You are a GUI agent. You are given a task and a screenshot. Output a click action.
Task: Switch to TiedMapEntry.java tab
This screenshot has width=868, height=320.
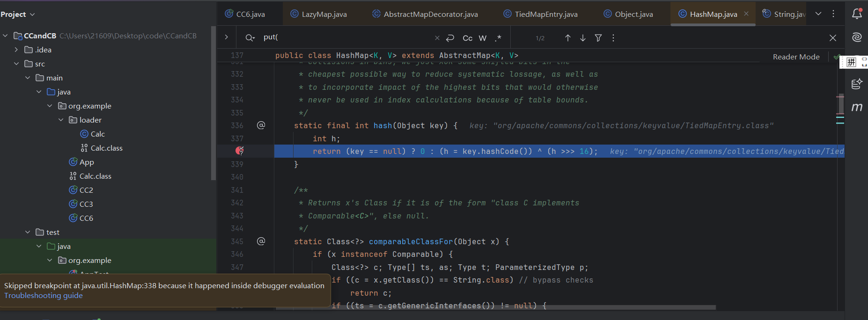(x=540, y=14)
